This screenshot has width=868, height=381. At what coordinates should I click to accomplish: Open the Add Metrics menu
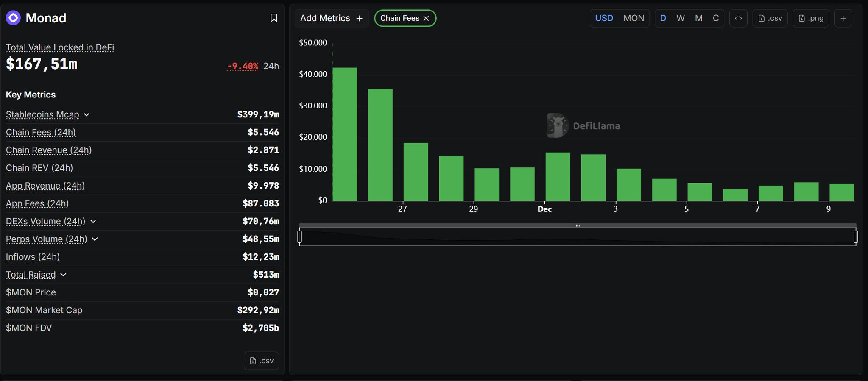(x=331, y=18)
